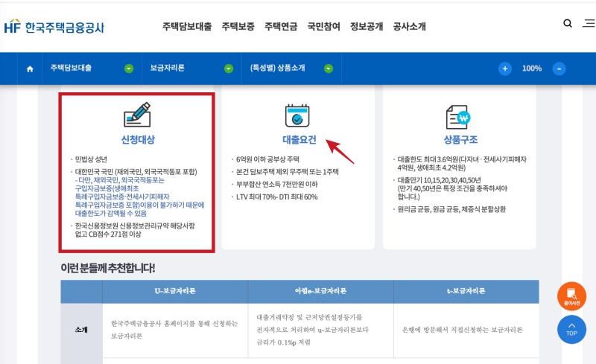Expand the 주택담보대출 breadcrumb dropdown arrow
The width and height of the screenshot is (596, 364).
point(129,68)
